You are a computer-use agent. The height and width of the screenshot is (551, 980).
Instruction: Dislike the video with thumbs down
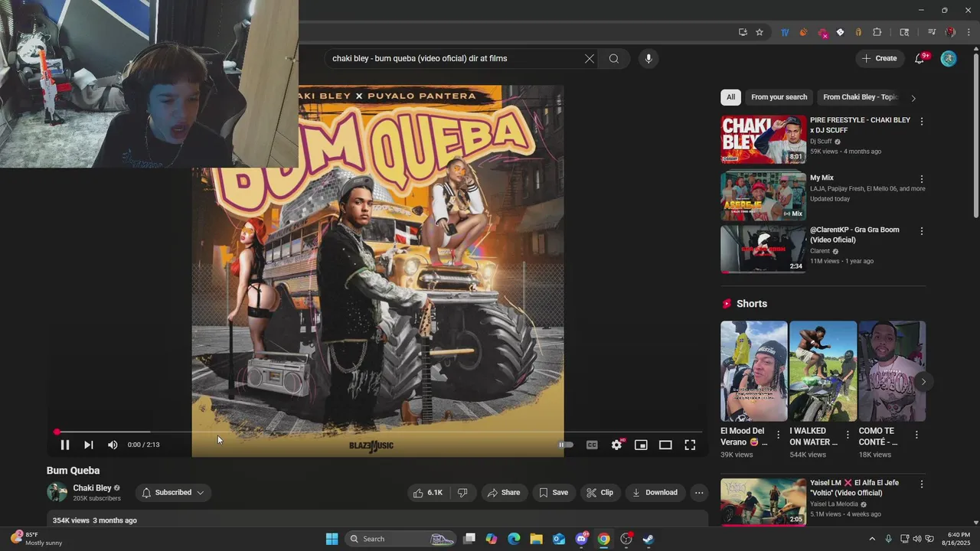462,493
